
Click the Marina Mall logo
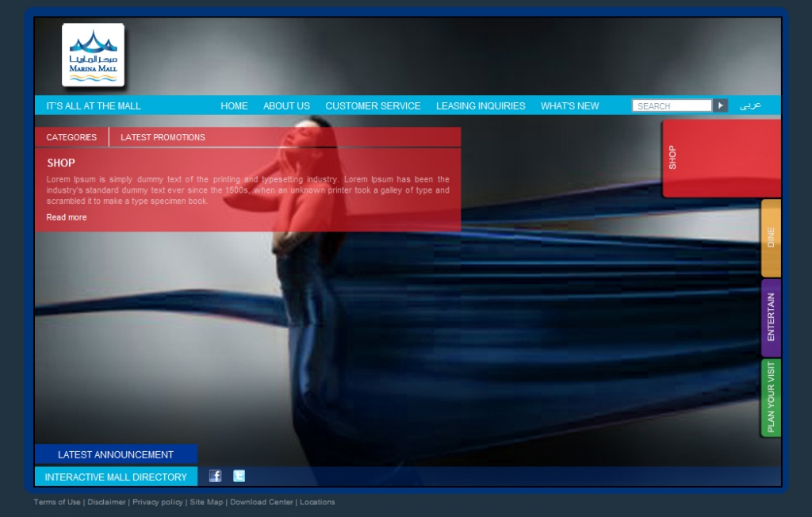93,55
